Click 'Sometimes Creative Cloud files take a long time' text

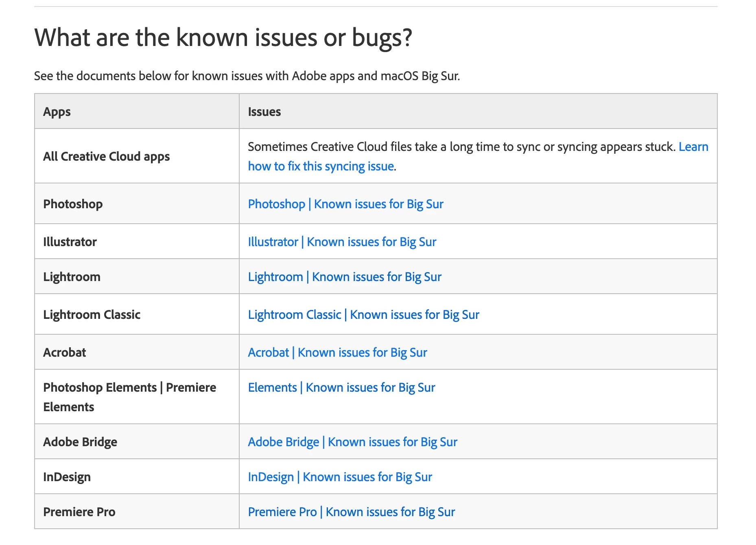click(462, 147)
